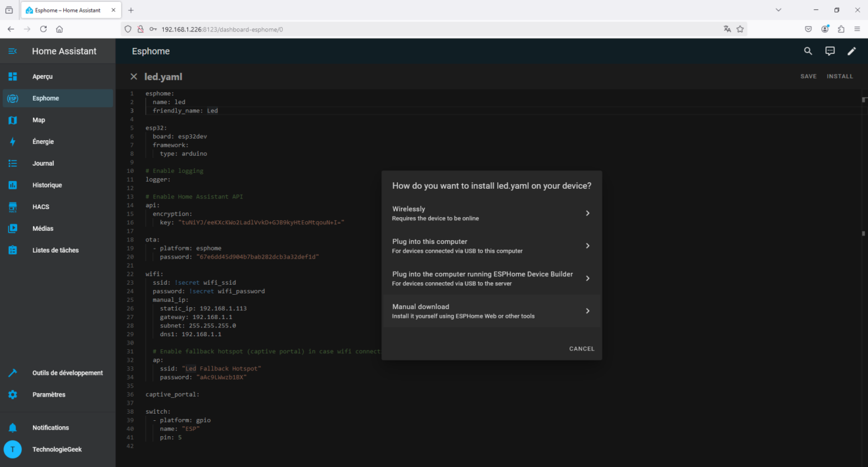
Task: Close the led.yaml editor with the X
Action: [x=133, y=76]
